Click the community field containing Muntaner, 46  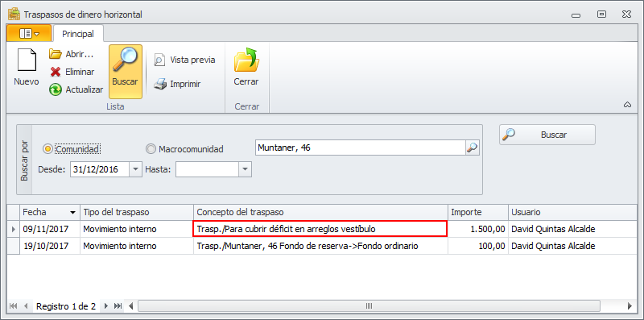[360, 148]
